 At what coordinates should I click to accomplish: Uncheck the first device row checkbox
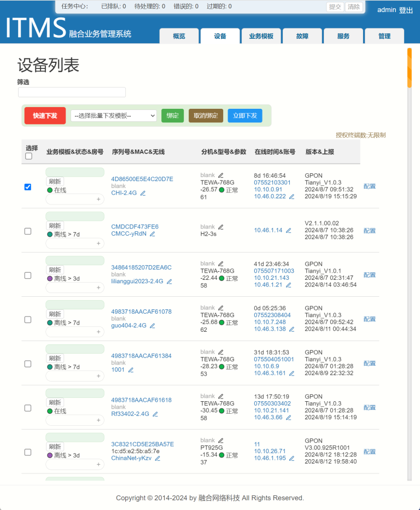28,187
